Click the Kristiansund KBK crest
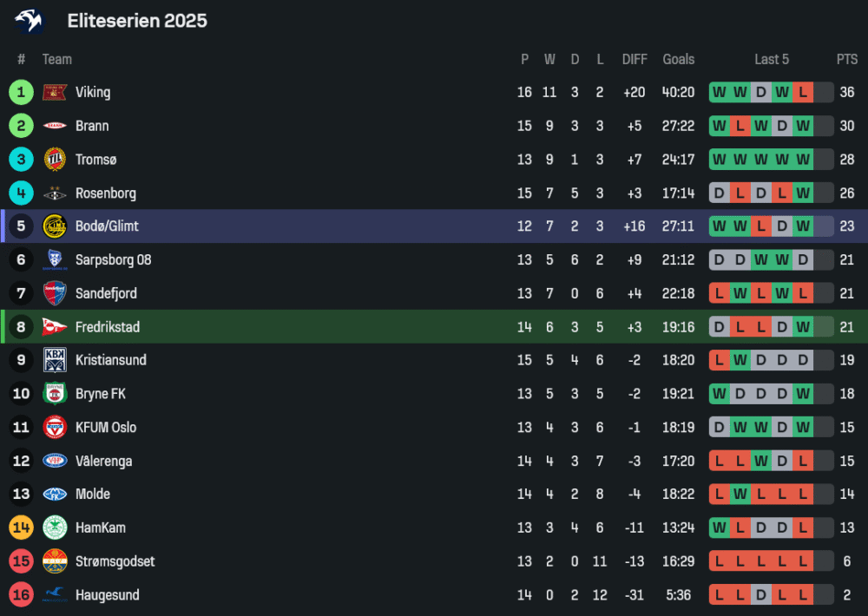Image resolution: width=868 pixels, height=616 pixels. click(55, 360)
